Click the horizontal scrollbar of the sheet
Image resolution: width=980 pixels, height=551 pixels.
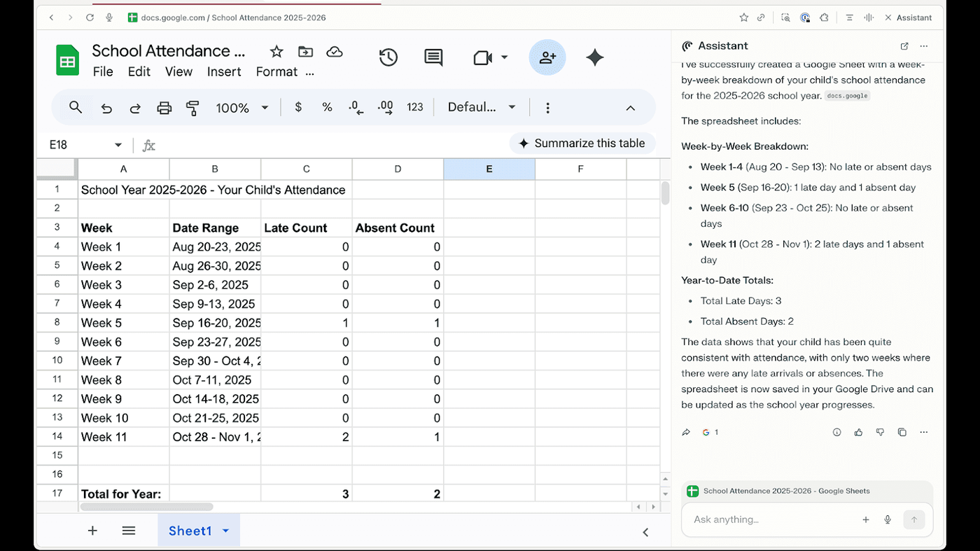pos(146,507)
